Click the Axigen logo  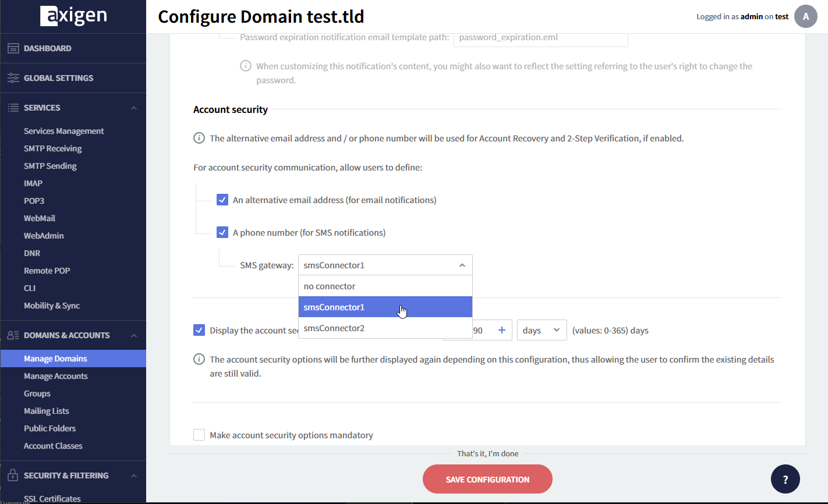(73, 16)
